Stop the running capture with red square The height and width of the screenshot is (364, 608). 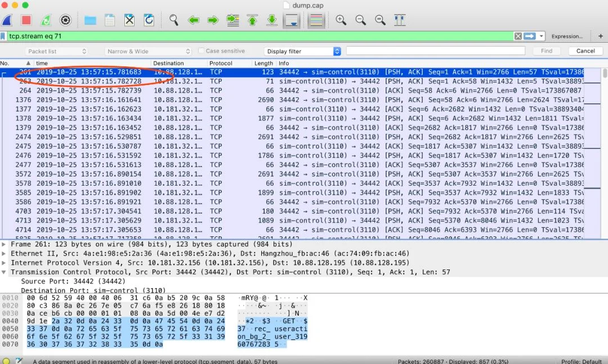pyautogui.click(x=26, y=20)
